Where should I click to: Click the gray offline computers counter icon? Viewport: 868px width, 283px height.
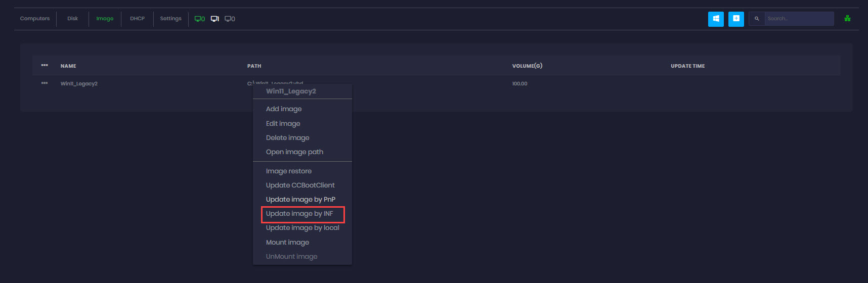click(230, 19)
